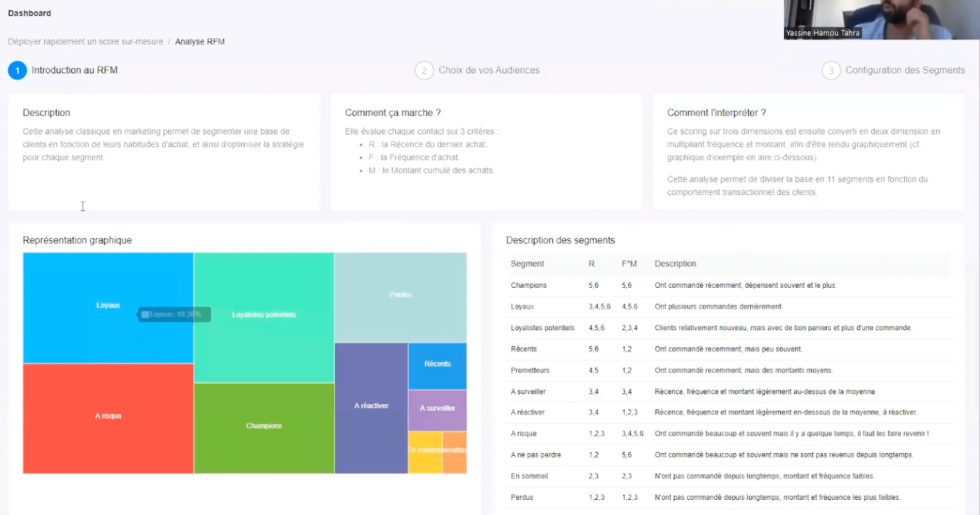Click the Prometteurs orange treemap block
Viewport: 980px width, 515px height.
click(x=455, y=452)
